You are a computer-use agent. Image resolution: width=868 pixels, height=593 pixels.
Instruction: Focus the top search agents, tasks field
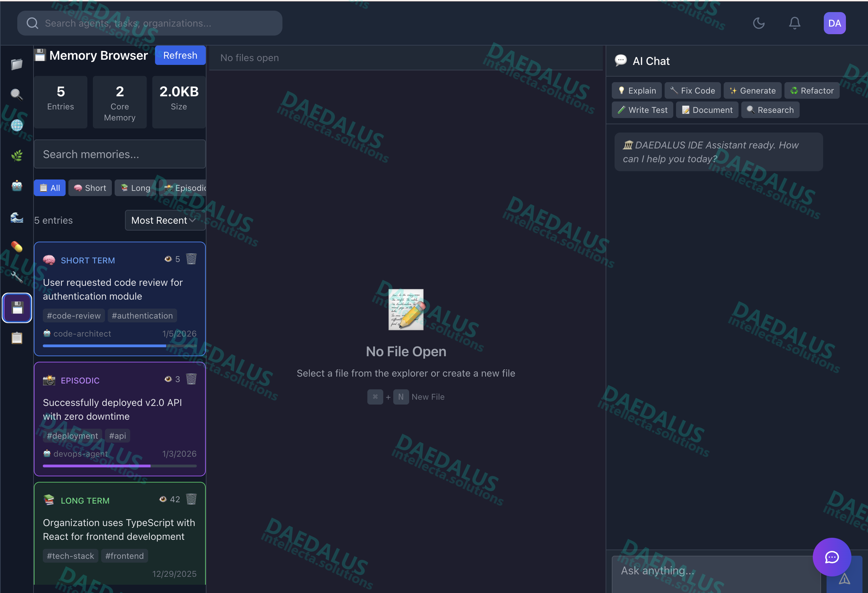point(150,23)
